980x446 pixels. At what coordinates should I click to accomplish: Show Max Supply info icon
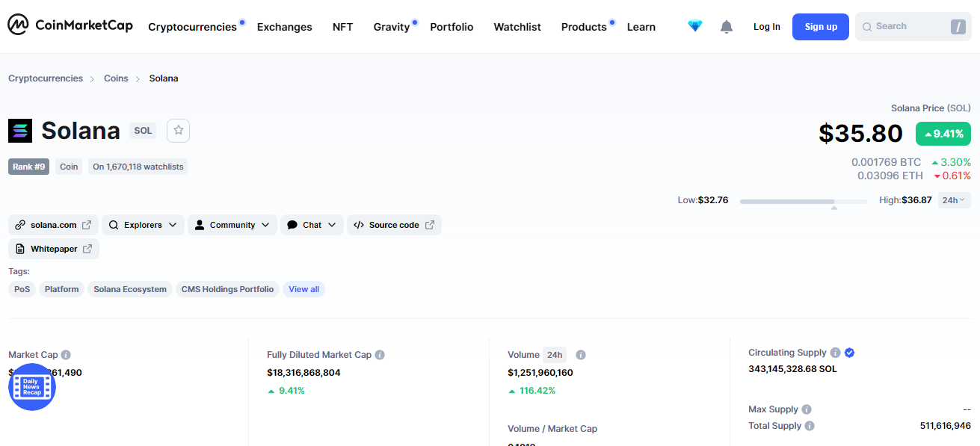pos(806,409)
